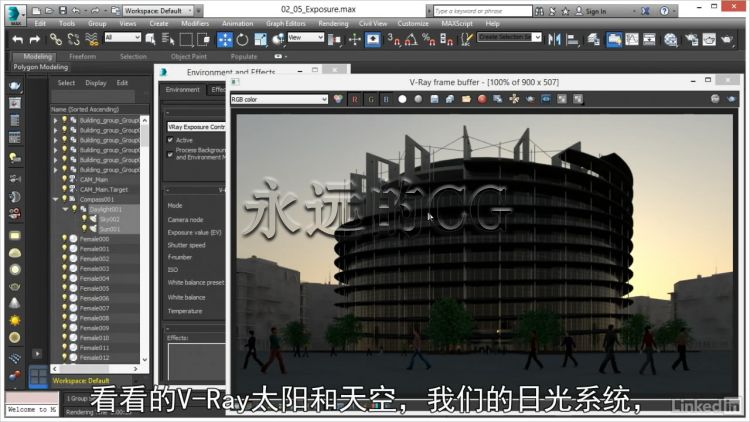Click the red clear image icon in frame buffer
This screenshot has height=422, width=750.
pyautogui.click(x=482, y=99)
